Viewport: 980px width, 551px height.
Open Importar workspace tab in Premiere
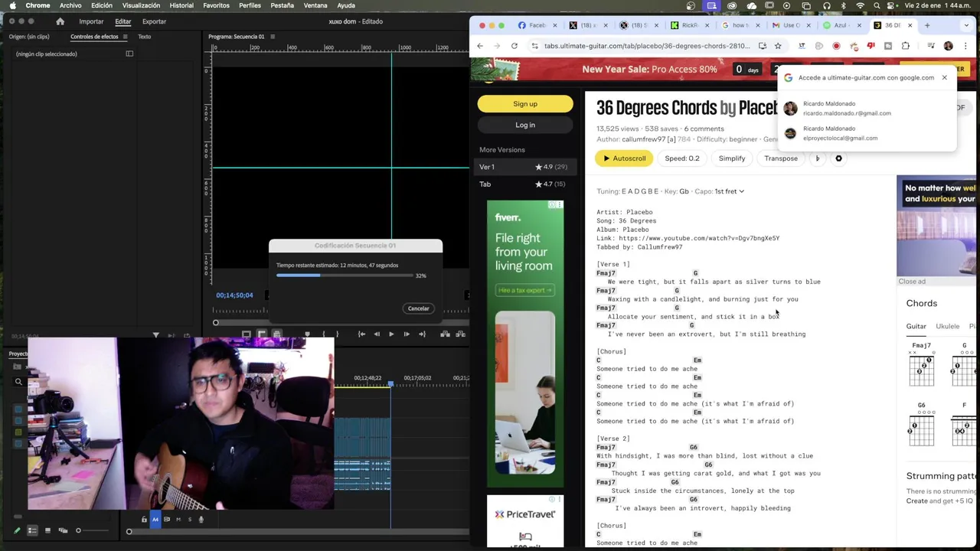(x=91, y=21)
